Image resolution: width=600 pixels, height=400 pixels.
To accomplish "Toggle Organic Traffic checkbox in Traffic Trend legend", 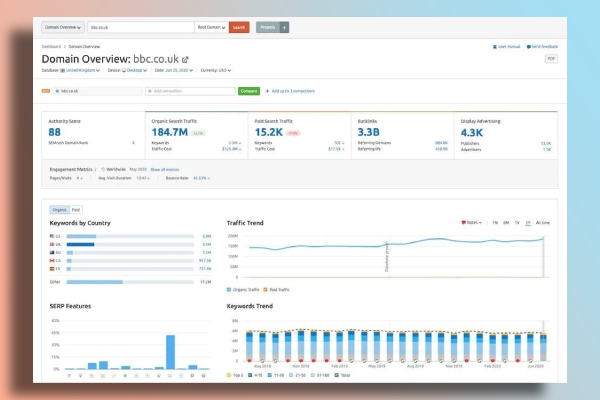I will (229, 290).
